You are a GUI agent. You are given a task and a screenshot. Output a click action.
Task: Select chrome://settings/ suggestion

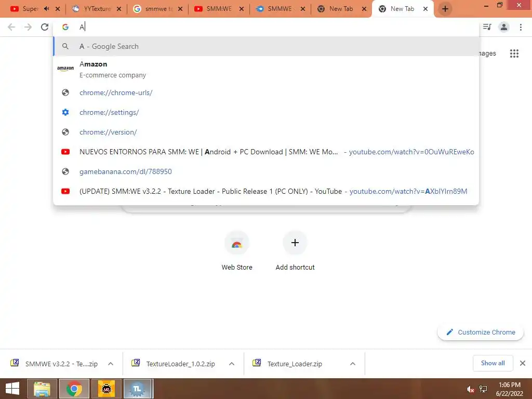click(x=266, y=112)
